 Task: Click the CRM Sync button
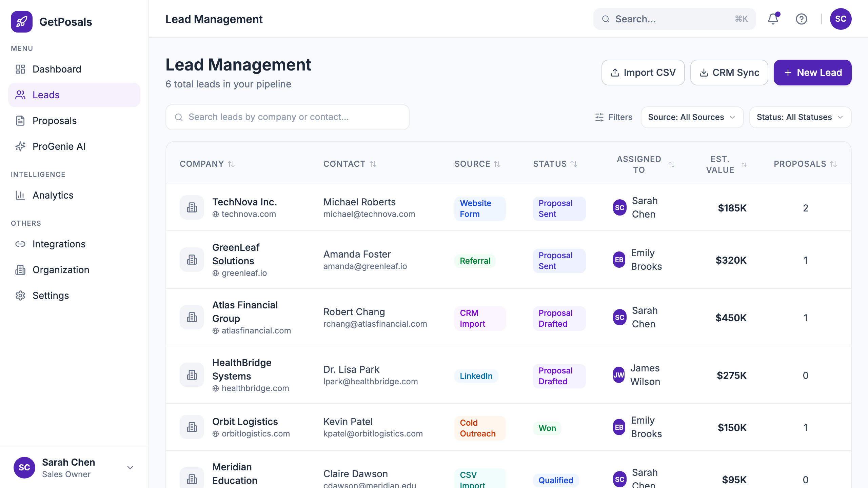[729, 73]
